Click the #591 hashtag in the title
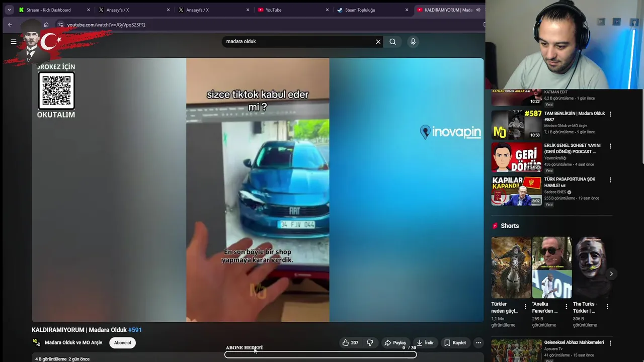 point(135,330)
